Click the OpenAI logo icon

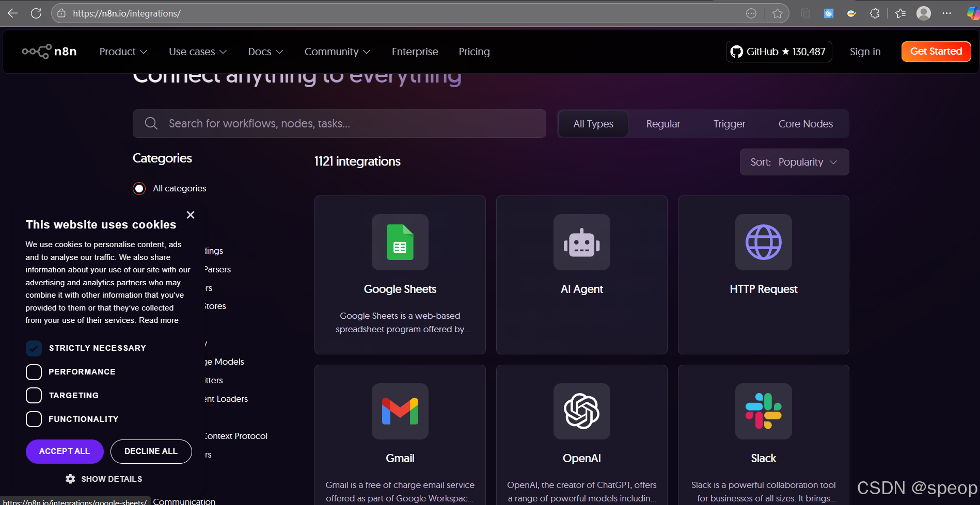(582, 411)
